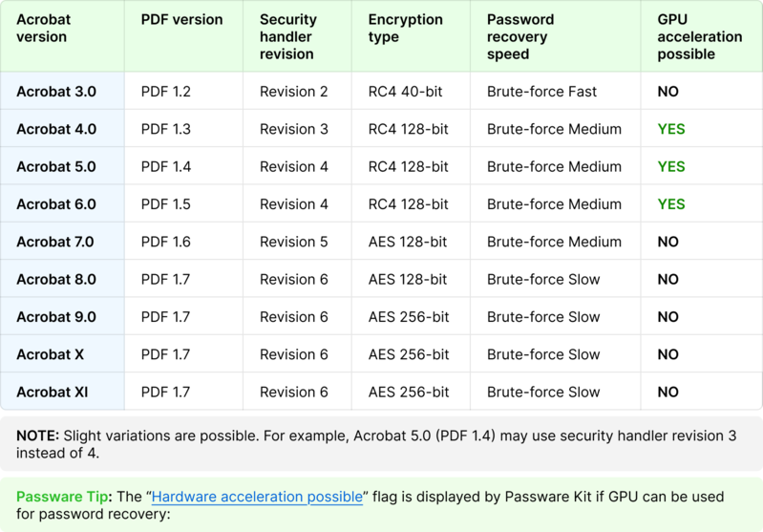Click the PDF 1.6 version cell
Image resolution: width=763 pixels, height=532 pixels.
[x=165, y=242]
